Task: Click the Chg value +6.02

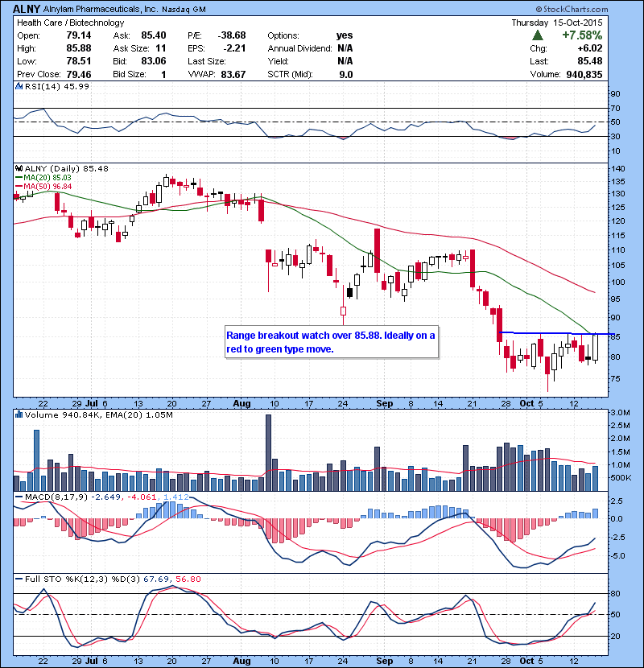Action: [x=590, y=48]
